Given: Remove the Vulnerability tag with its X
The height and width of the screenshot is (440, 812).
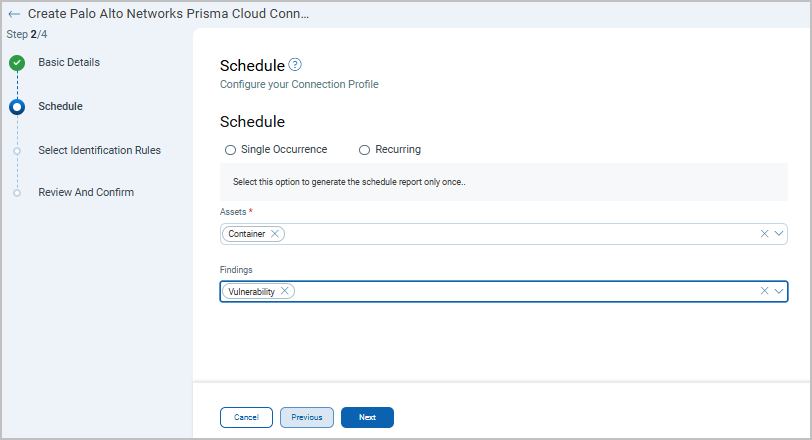Looking at the screenshot, I should point(285,291).
